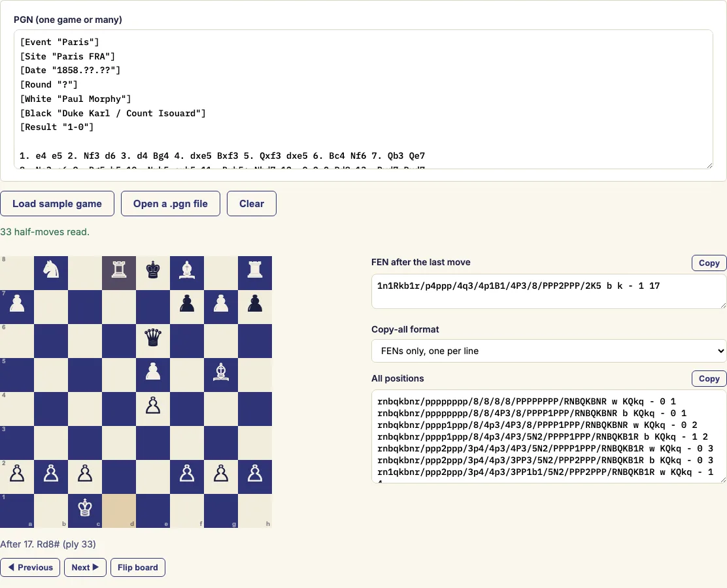
Task: Clear the PGN input
Action: (251, 203)
